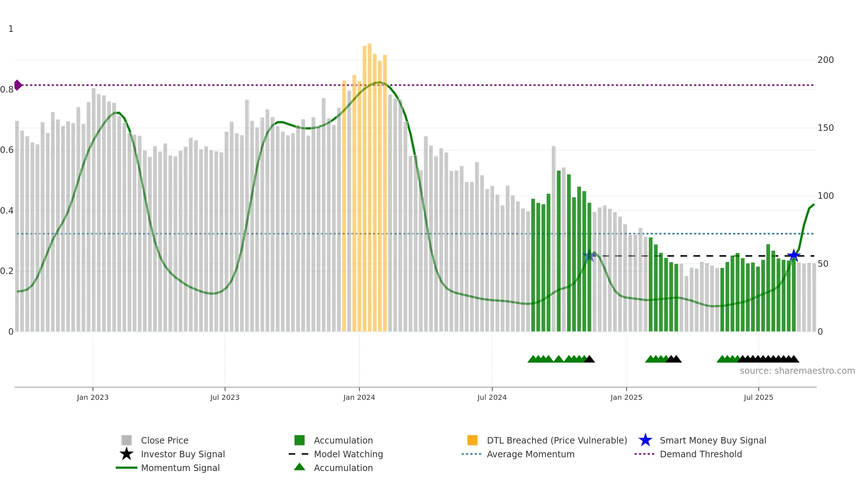Screen dimensions: 868x488
Task: Click the orange DTL Breached legend swatch
Action: point(472,440)
